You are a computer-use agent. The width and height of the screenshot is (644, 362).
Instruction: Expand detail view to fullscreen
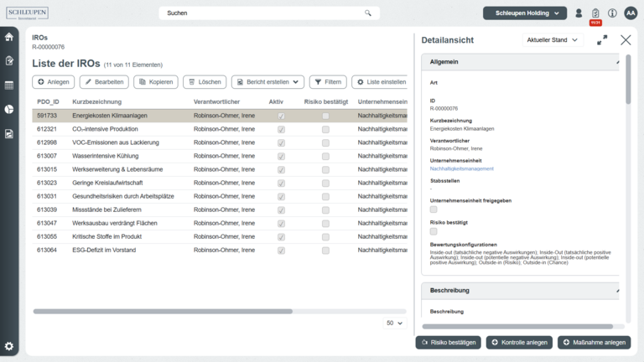tap(602, 40)
